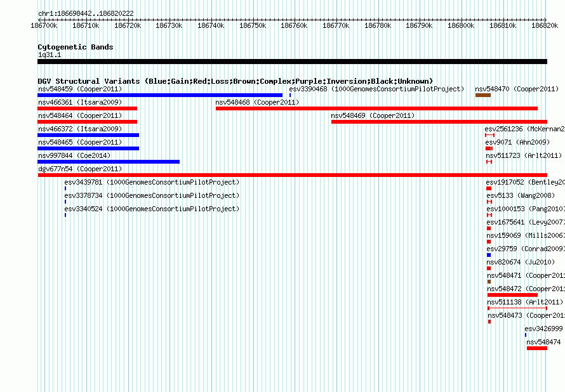Click the blue nsv466372 gain bar
Viewport: 565px width, 392px height.
[88, 135]
